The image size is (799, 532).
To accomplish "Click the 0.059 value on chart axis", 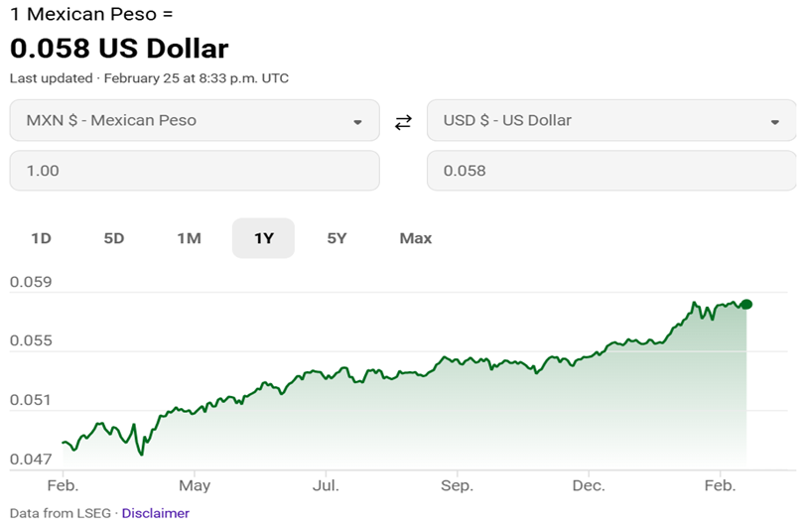I will pos(31,282).
